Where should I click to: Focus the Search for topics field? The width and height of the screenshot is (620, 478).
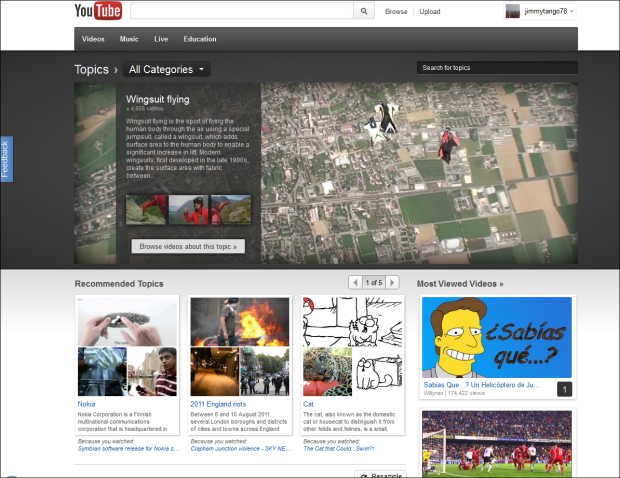click(496, 68)
